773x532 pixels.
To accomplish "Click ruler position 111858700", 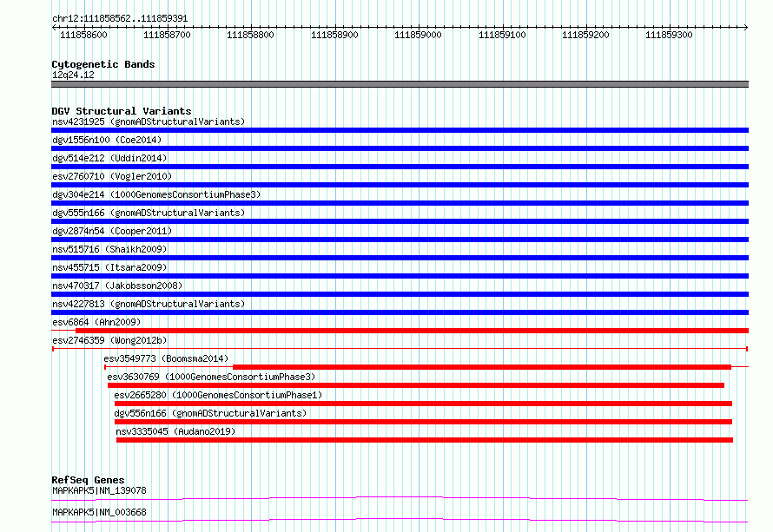I will pos(167,35).
